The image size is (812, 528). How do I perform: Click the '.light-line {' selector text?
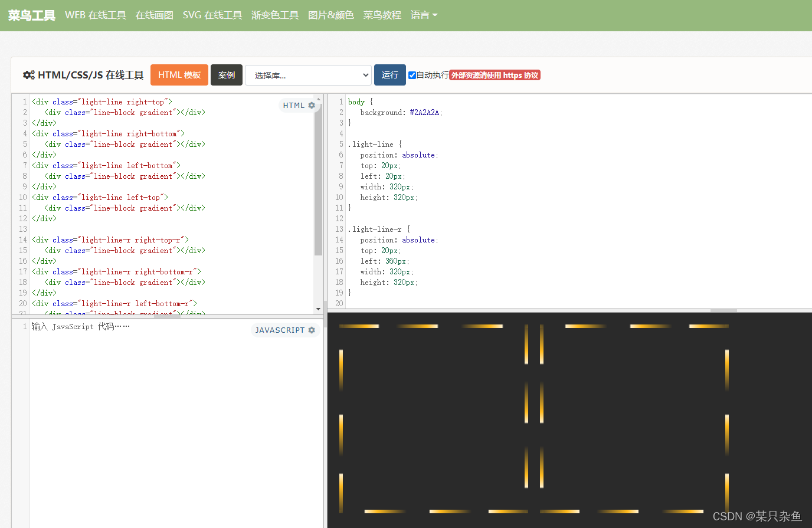(375, 144)
